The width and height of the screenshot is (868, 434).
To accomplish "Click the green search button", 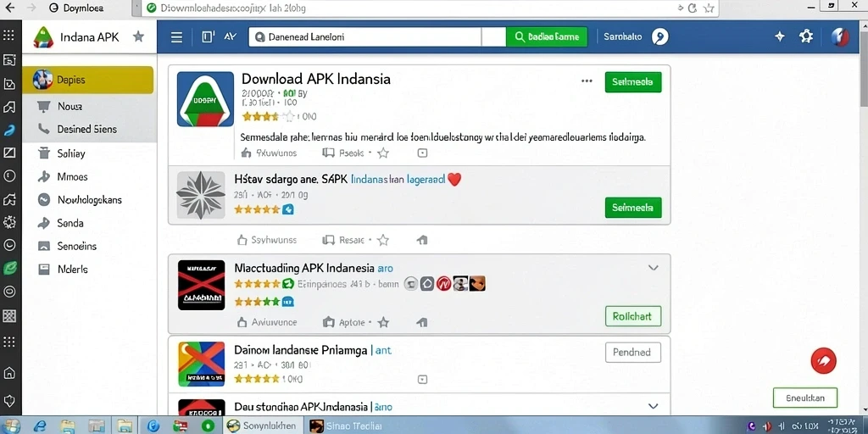I will pyautogui.click(x=547, y=36).
